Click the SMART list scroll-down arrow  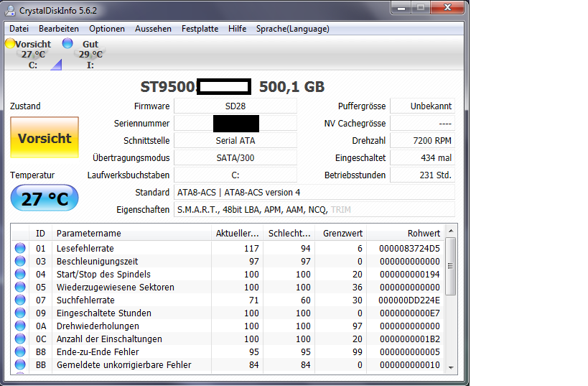click(x=451, y=368)
